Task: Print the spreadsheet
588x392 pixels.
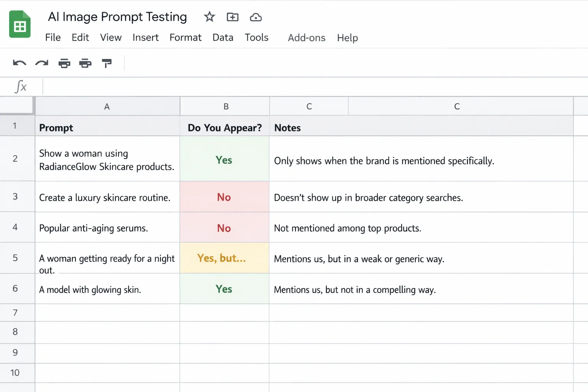Action: point(64,63)
